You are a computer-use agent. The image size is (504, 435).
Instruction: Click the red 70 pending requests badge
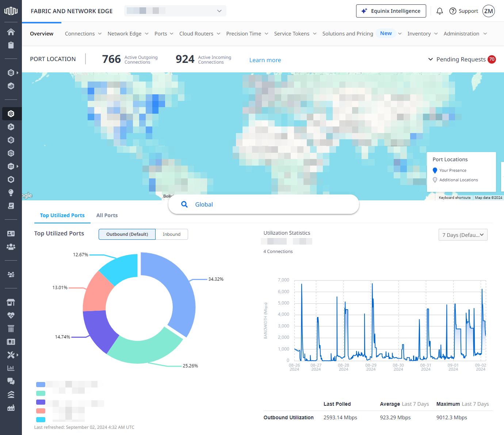[x=492, y=59]
